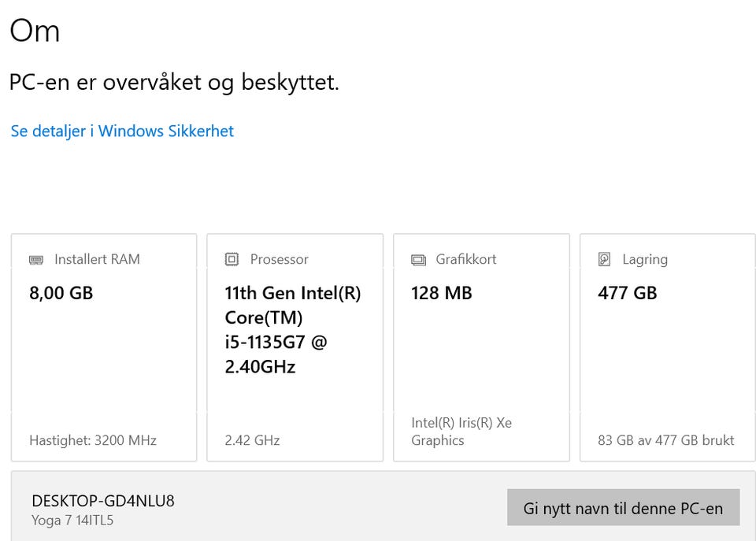This screenshot has height=541, width=756.
Task: Open Se detaljer i Windows Sikkerhet link
Action: pyautogui.click(x=122, y=131)
